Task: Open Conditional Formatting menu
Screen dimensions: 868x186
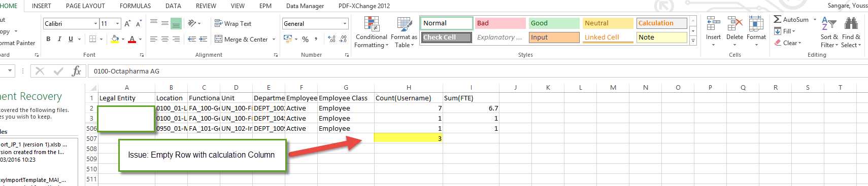Action: point(372,32)
